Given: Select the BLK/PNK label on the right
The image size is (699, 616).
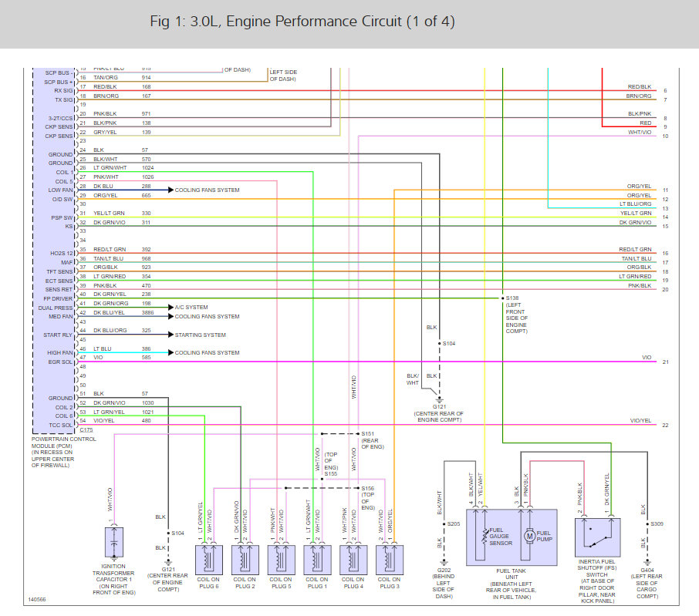Looking at the screenshot, I should point(640,114).
